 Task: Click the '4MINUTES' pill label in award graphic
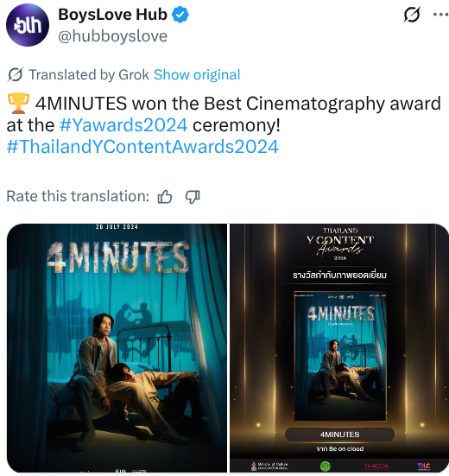coord(340,435)
